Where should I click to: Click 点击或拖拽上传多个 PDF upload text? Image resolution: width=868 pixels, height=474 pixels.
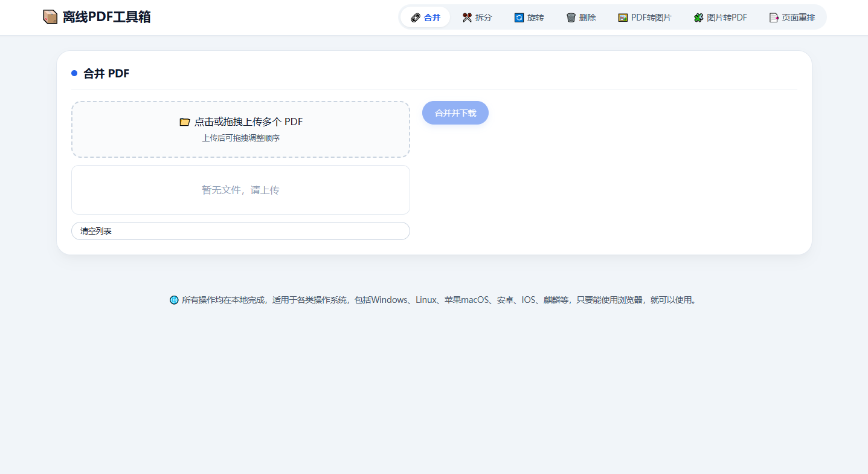tap(248, 122)
